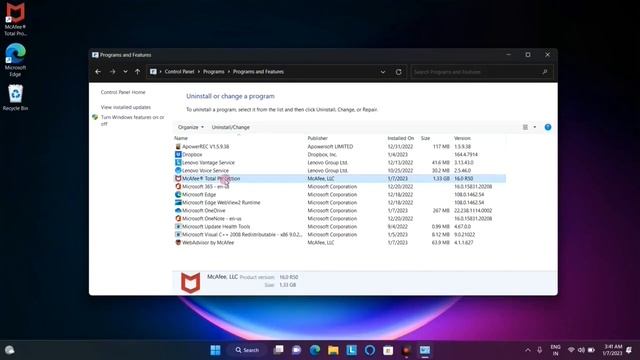Click 'Apowersoft LIMITED' publisher text
Viewport: 640px width, 360px height.
click(330, 147)
